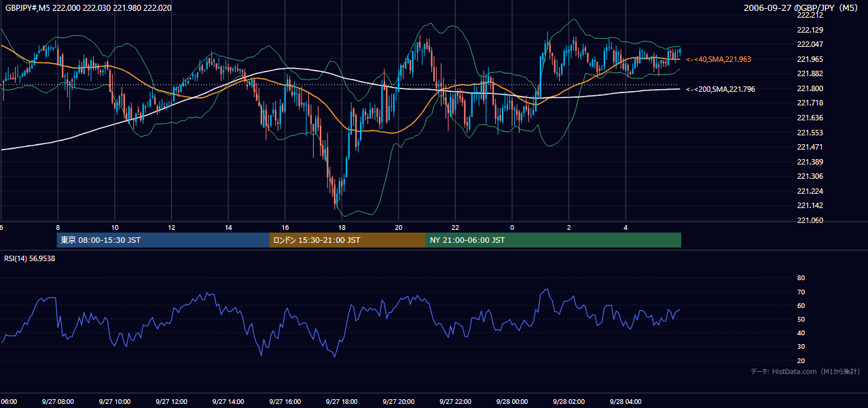Click the 9/28 00:00 bottom time label
868x408 pixels.
512,402
